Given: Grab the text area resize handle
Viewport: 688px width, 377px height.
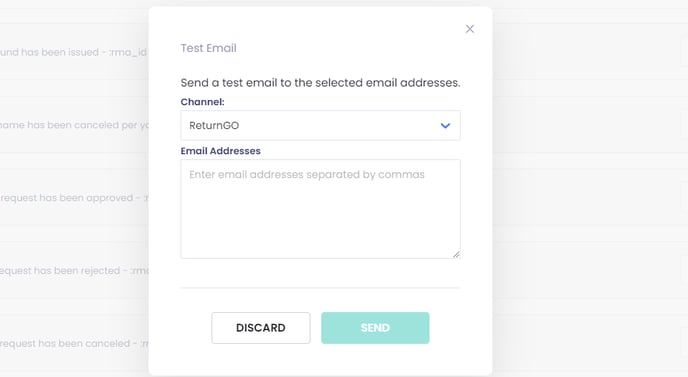Looking at the screenshot, I should pos(456,254).
